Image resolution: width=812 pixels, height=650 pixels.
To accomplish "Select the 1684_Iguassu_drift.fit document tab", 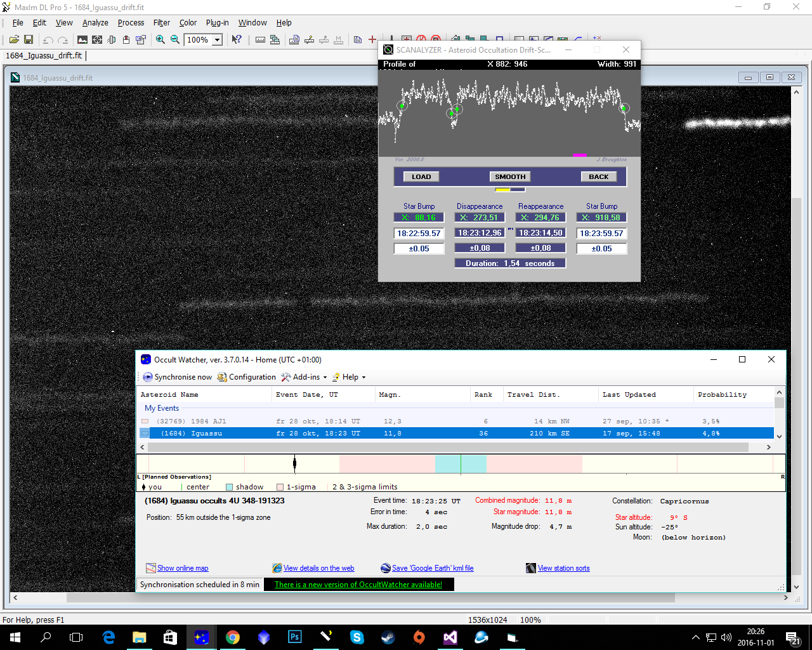I will [x=44, y=56].
